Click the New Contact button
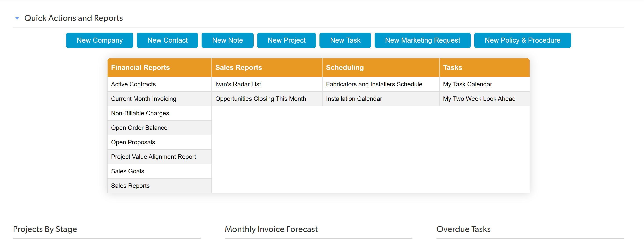The image size is (644, 239). [167, 40]
